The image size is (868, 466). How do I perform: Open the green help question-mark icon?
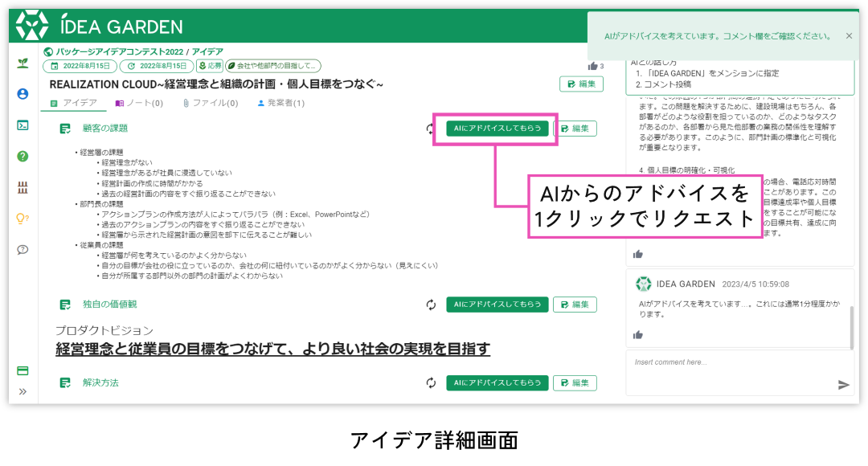(23, 156)
